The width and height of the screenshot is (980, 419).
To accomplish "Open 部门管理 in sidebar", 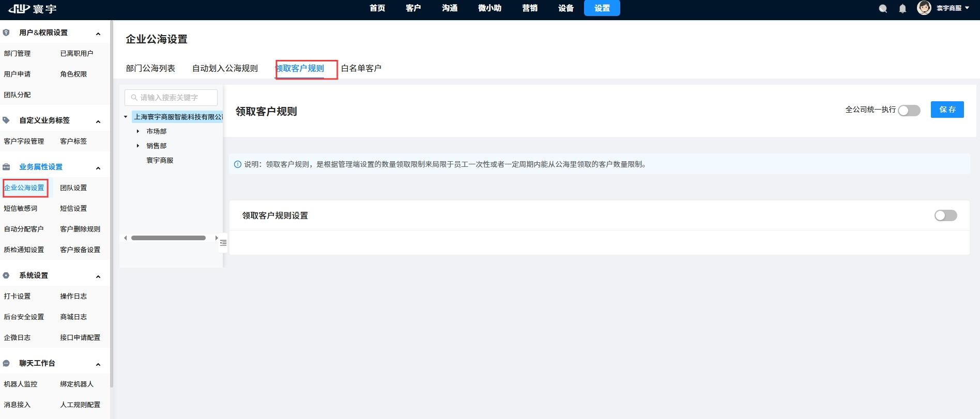I will 17,53.
